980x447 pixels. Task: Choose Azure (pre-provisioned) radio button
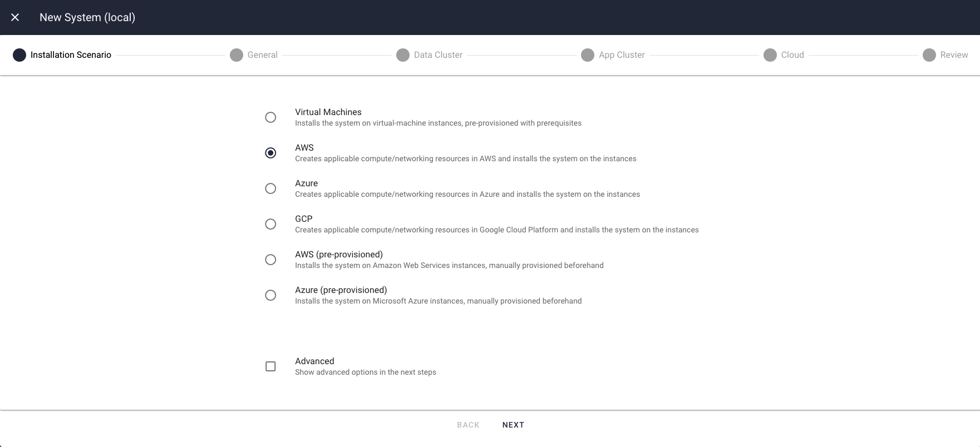(270, 295)
